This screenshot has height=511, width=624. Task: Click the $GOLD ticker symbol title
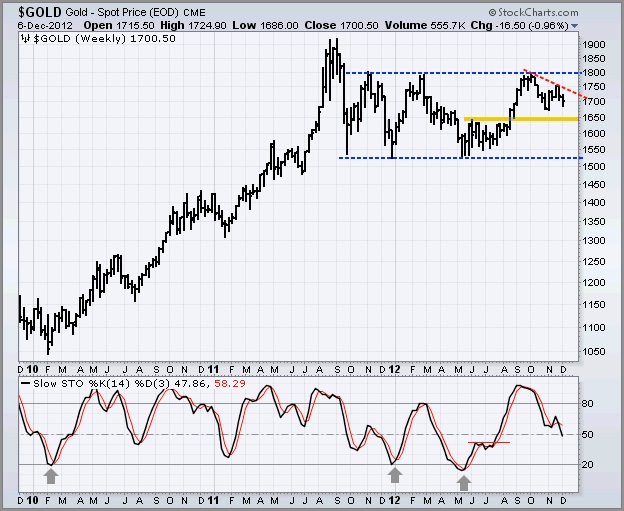[38, 8]
